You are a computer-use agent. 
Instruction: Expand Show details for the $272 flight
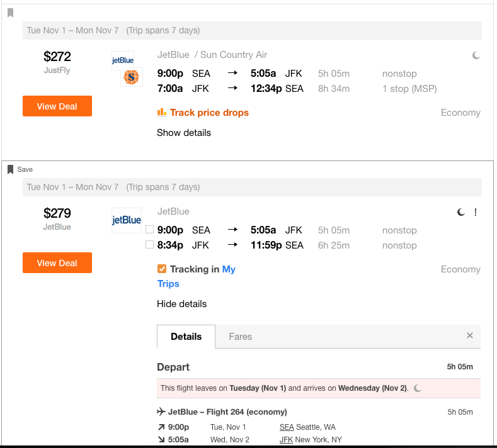(x=184, y=133)
